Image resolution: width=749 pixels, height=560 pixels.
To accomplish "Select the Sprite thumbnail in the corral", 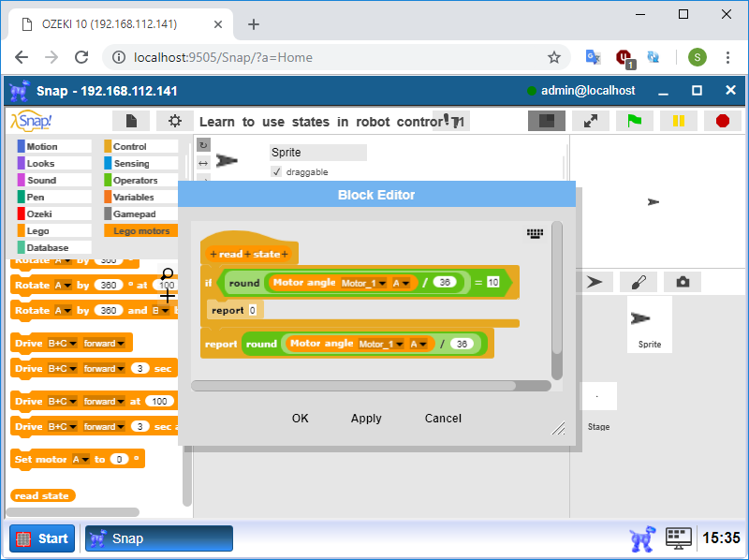I will [x=649, y=324].
